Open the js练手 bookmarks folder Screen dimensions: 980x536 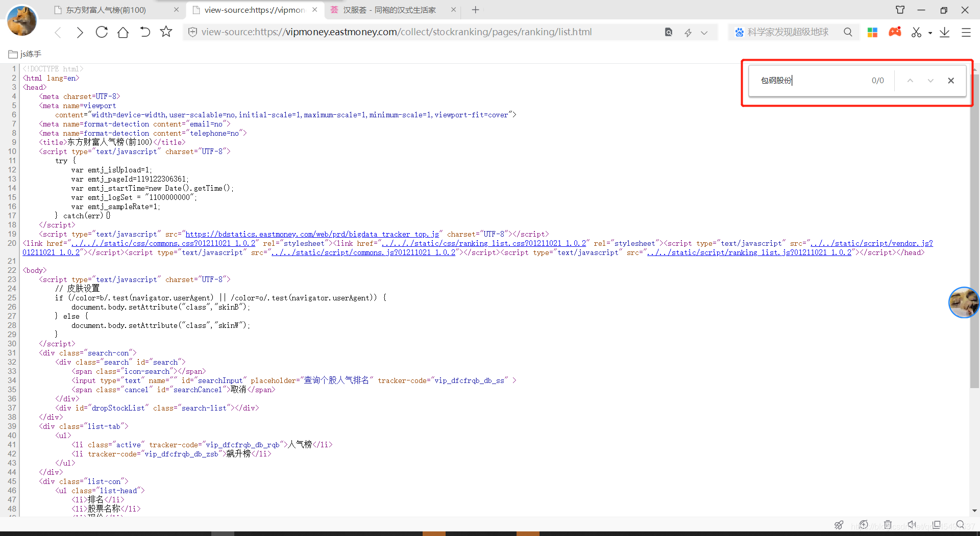click(25, 54)
